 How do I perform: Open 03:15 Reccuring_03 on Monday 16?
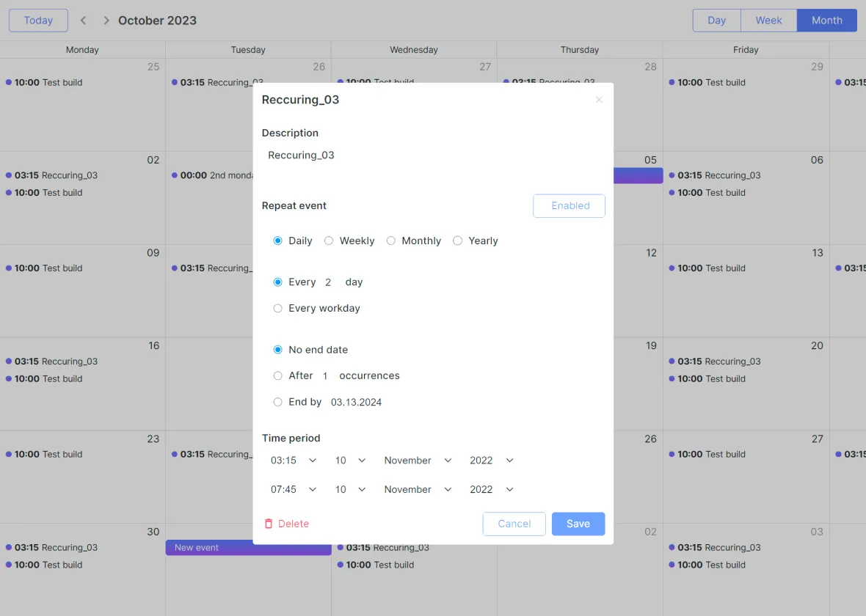point(51,362)
